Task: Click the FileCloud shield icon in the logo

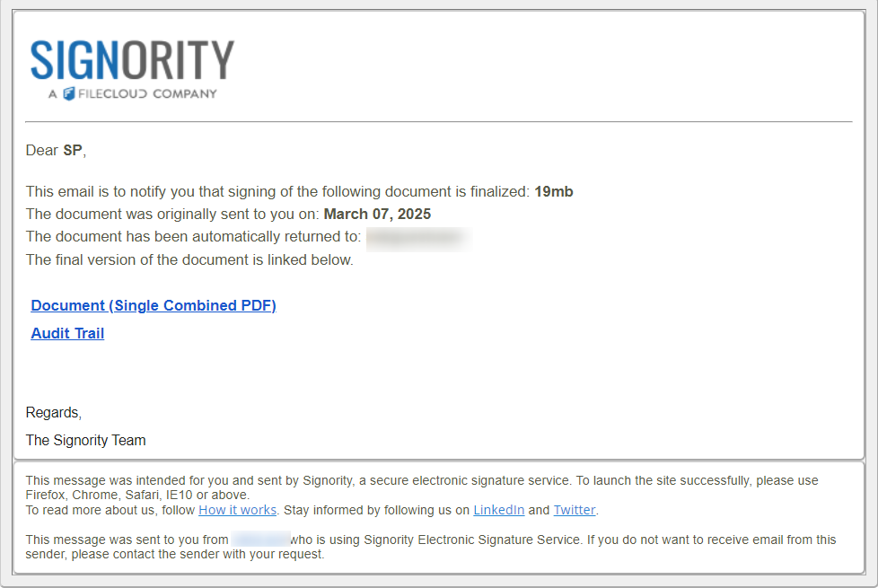Action: (69, 93)
